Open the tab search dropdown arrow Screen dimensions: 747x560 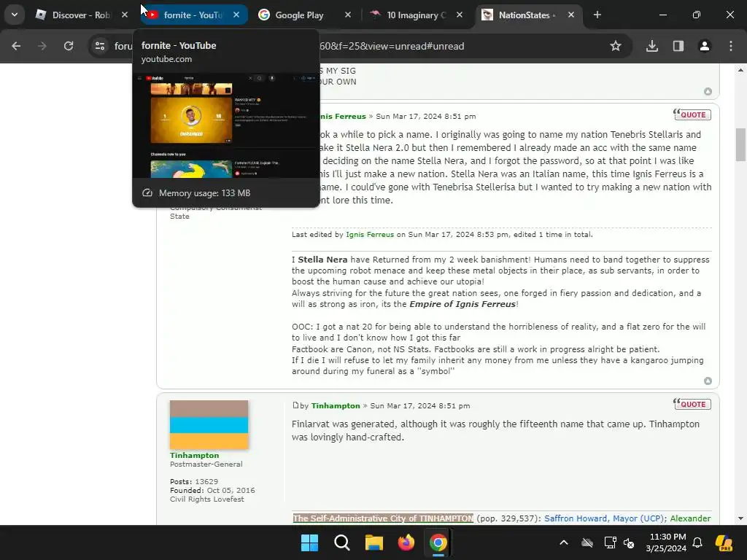coord(15,15)
